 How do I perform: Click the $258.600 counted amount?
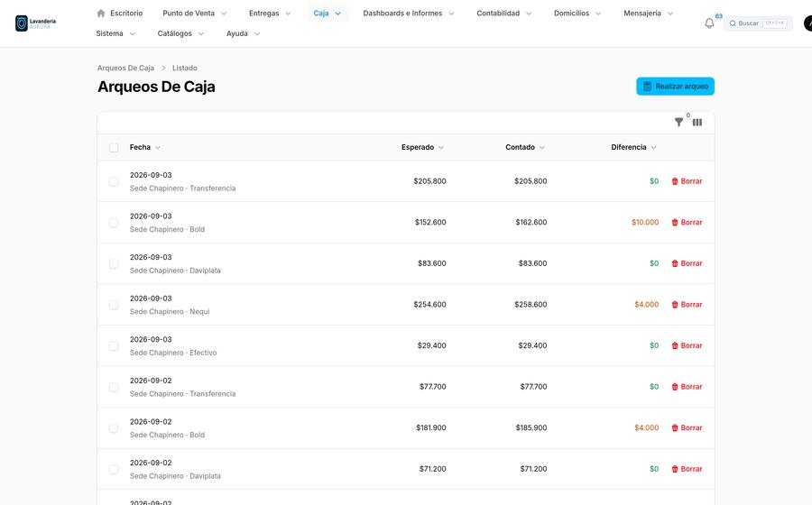[531, 304]
